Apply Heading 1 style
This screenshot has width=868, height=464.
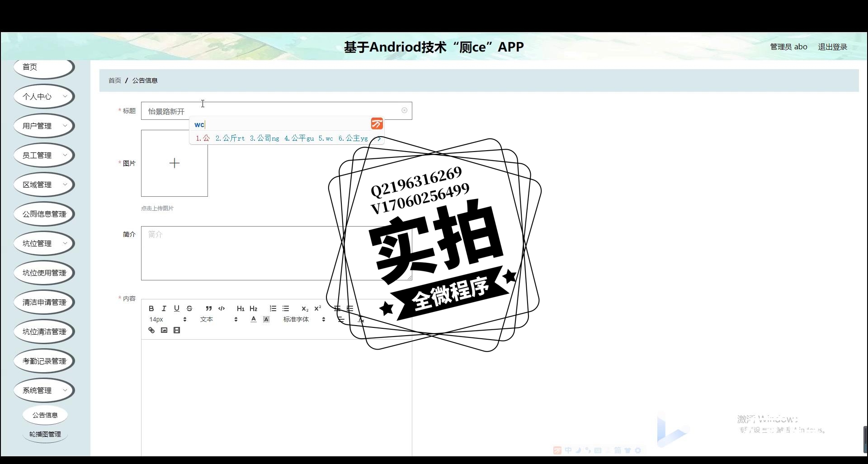[241, 308]
